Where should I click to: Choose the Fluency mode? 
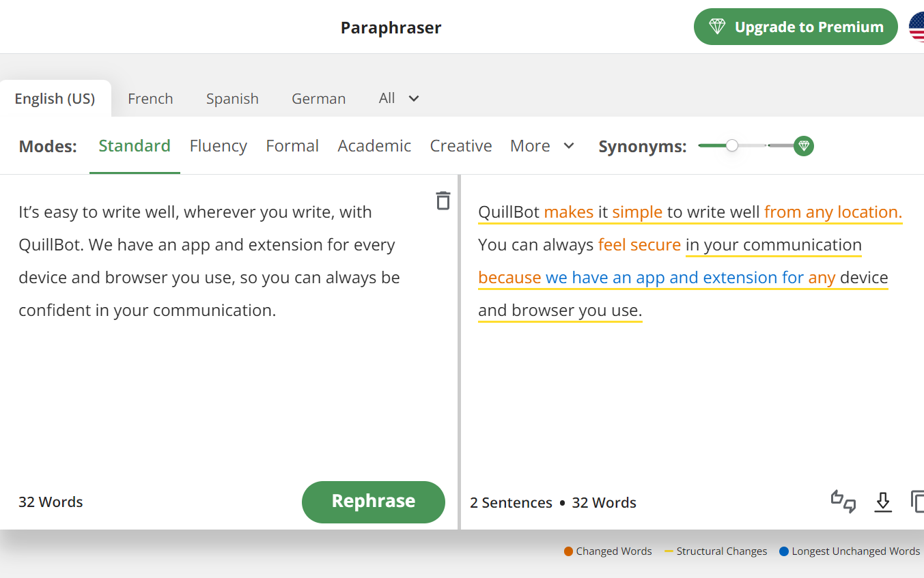[218, 146]
